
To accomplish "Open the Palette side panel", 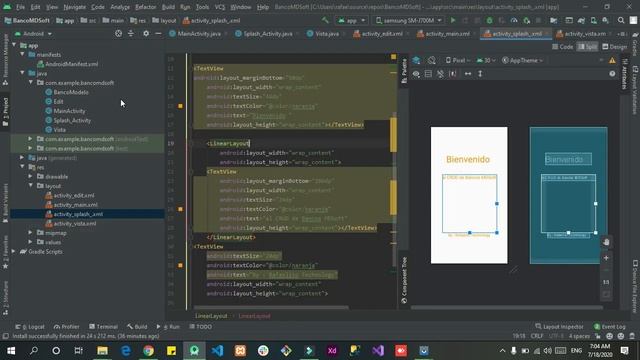I will tap(404, 71).
